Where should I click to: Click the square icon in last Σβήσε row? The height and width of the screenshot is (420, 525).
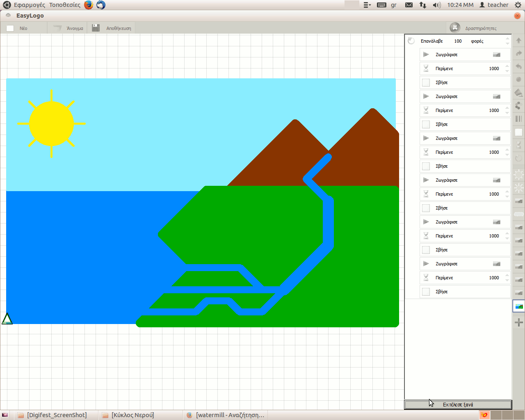426,292
